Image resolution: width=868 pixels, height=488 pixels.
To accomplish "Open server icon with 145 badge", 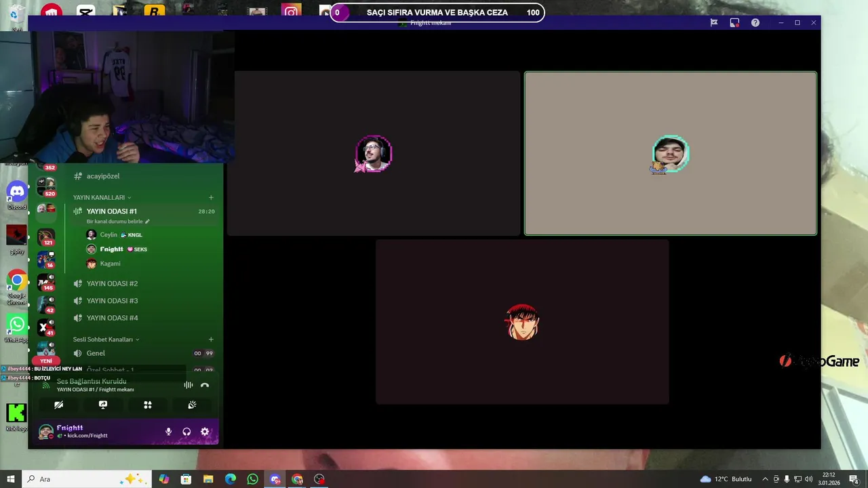I will tap(46, 282).
